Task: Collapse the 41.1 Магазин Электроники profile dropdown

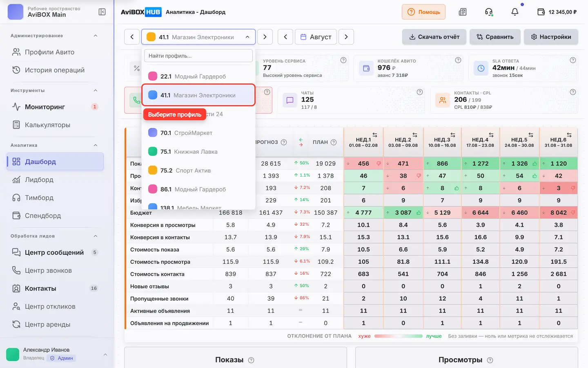Action: (198, 37)
